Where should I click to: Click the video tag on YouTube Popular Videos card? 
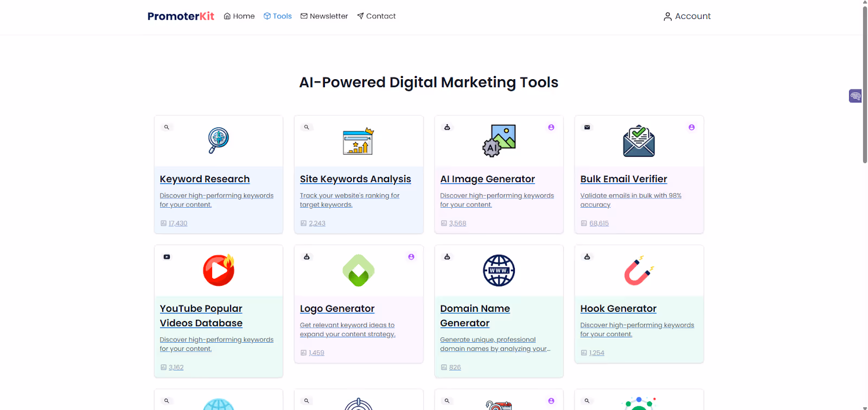pos(167,257)
